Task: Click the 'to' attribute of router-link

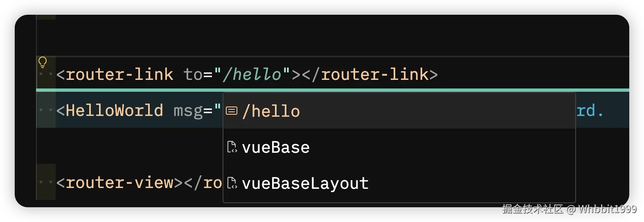Action: click(x=193, y=75)
